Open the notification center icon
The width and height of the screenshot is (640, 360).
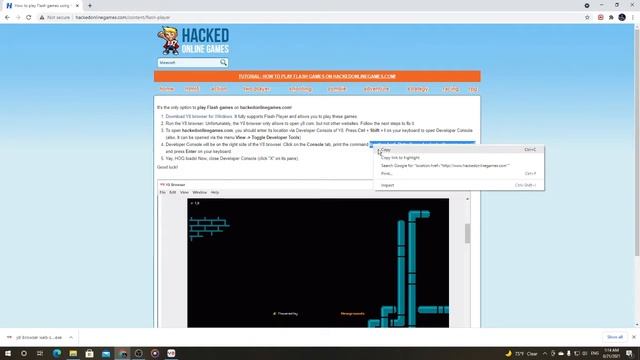629,353
